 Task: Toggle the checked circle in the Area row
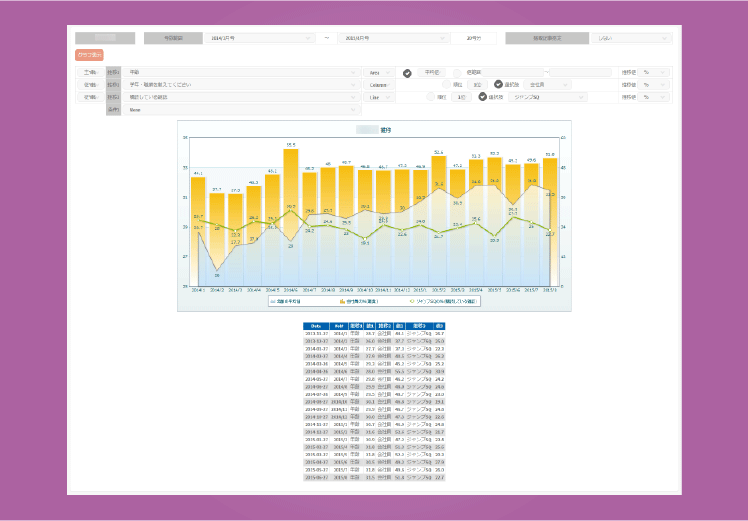pyautogui.click(x=408, y=73)
